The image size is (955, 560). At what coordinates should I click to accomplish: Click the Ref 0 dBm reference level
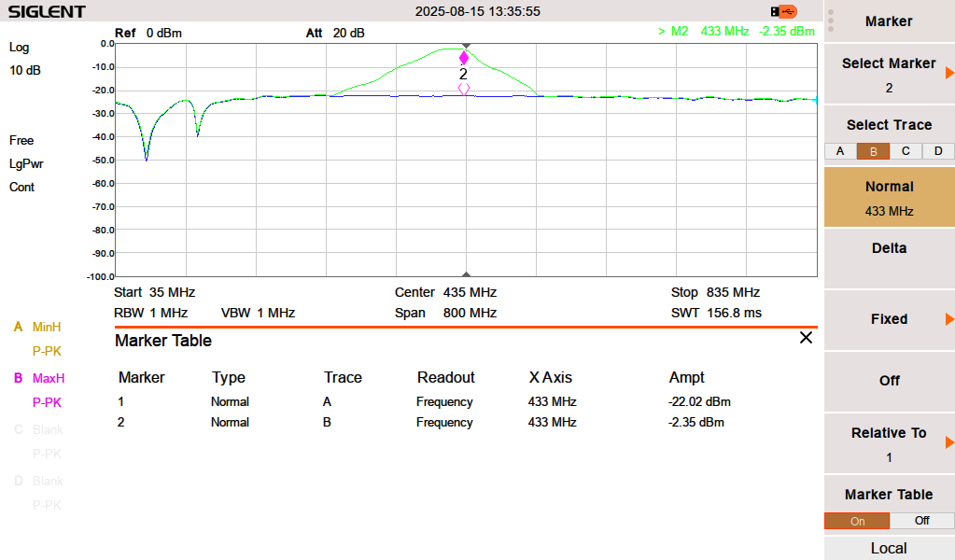148,33
